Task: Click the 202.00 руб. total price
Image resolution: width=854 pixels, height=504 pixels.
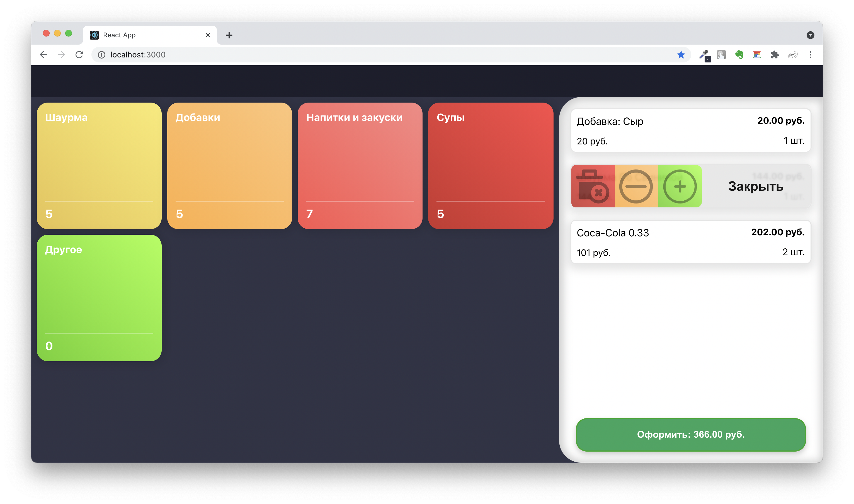Action: coord(778,232)
